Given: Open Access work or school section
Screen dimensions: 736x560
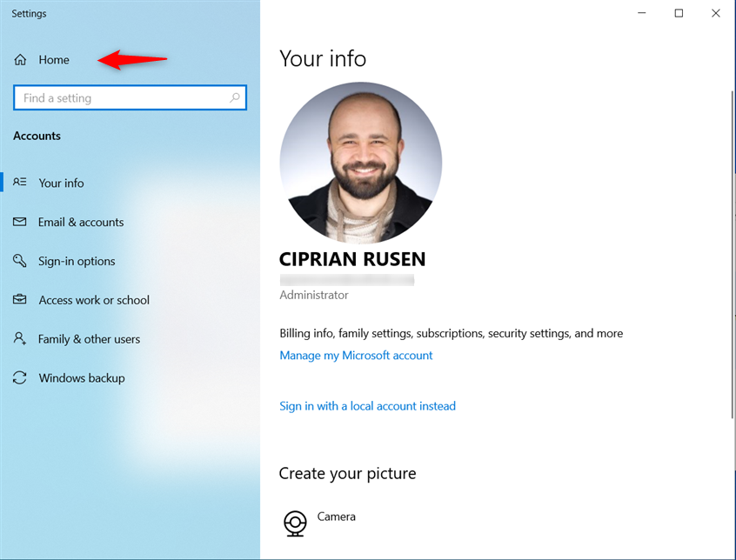Looking at the screenshot, I should [94, 300].
